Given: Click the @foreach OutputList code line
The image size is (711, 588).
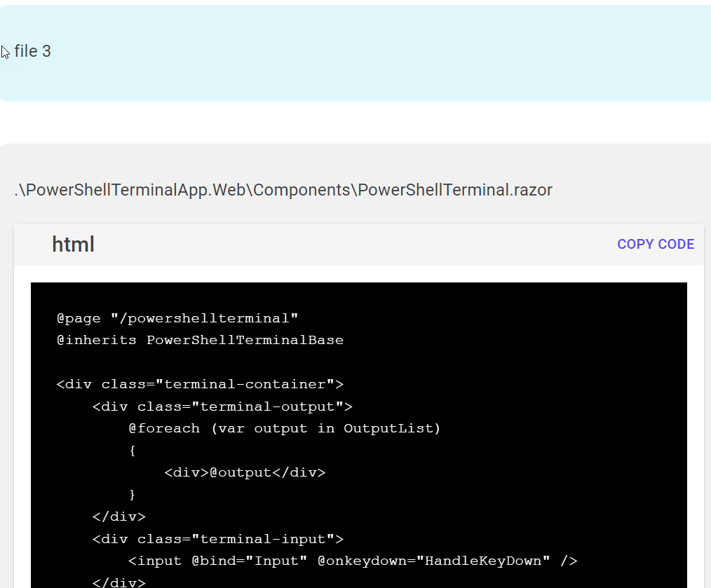Looking at the screenshot, I should pyautogui.click(x=284, y=428).
